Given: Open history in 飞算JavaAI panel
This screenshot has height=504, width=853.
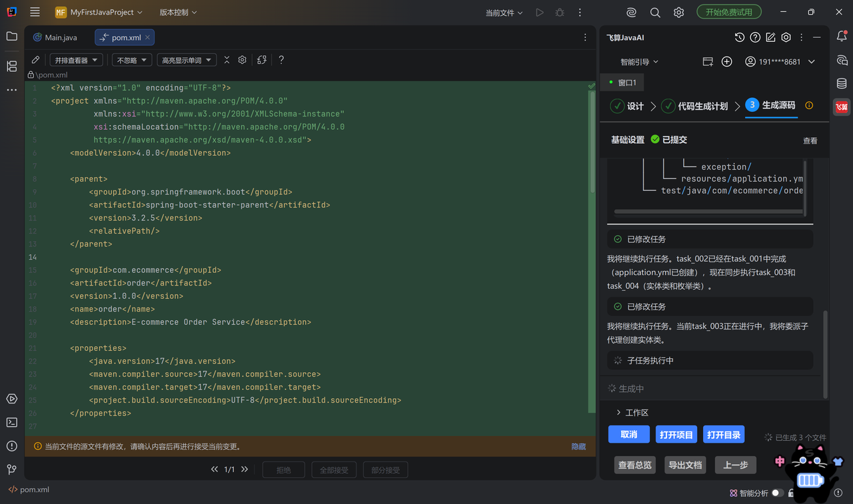Looking at the screenshot, I should pyautogui.click(x=740, y=37).
